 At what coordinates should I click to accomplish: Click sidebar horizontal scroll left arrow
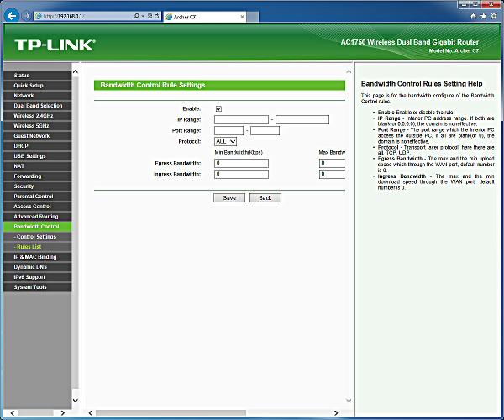coord(13,413)
